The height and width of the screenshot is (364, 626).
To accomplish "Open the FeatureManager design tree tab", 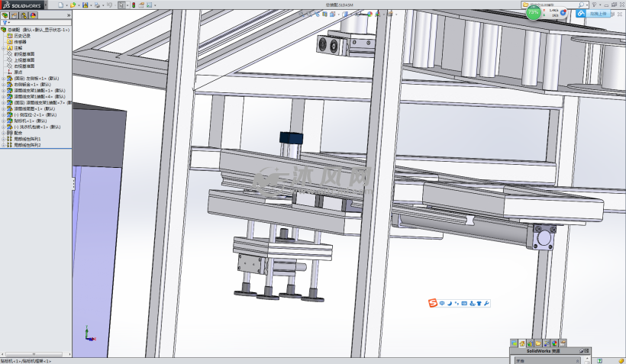I will [x=5, y=15].
